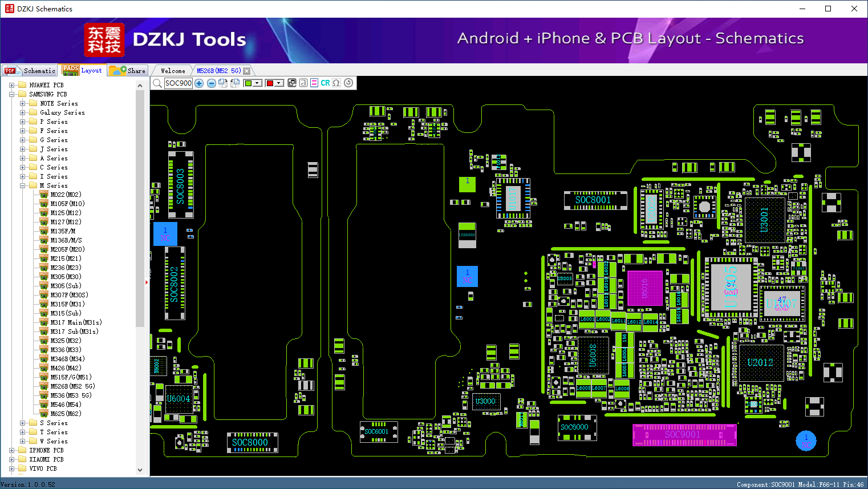Click the PADS icon beside M625(M62)

(x=44, y=414)
